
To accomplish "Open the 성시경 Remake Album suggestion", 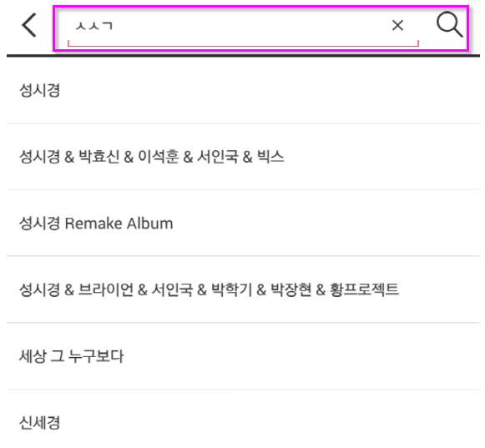I will tap(243, 223).
